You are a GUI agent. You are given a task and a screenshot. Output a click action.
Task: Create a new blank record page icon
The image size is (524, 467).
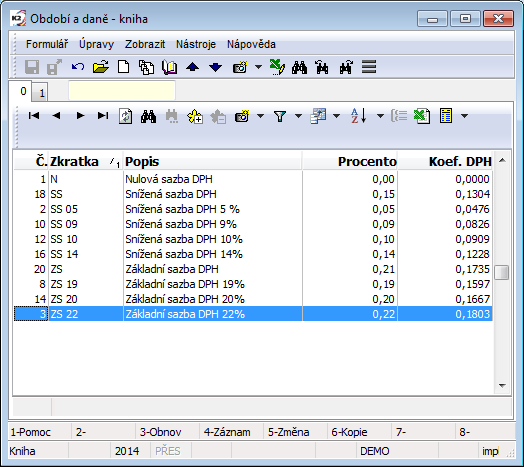[124, 67]
